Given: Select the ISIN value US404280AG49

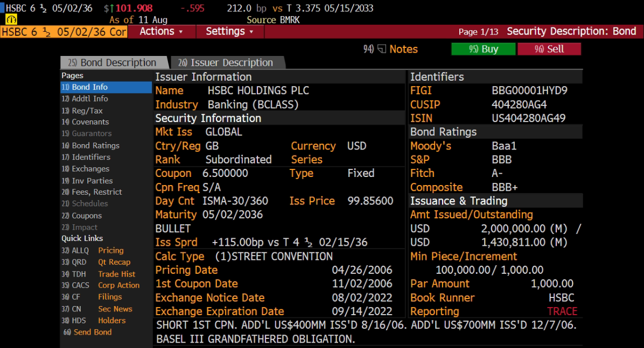Looking at the screenshot, I should 529,118.
